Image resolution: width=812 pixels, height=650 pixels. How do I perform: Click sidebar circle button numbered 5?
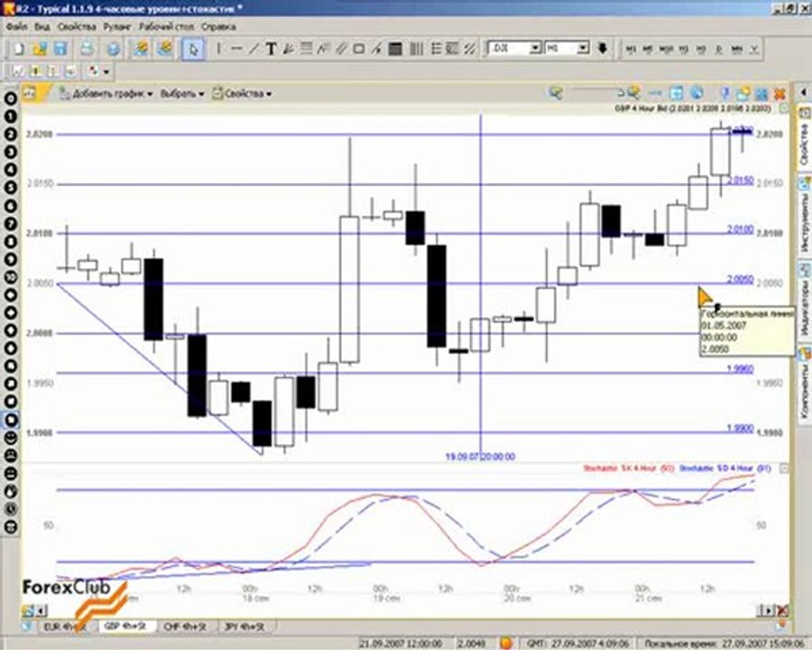click(x=10, y=188)
